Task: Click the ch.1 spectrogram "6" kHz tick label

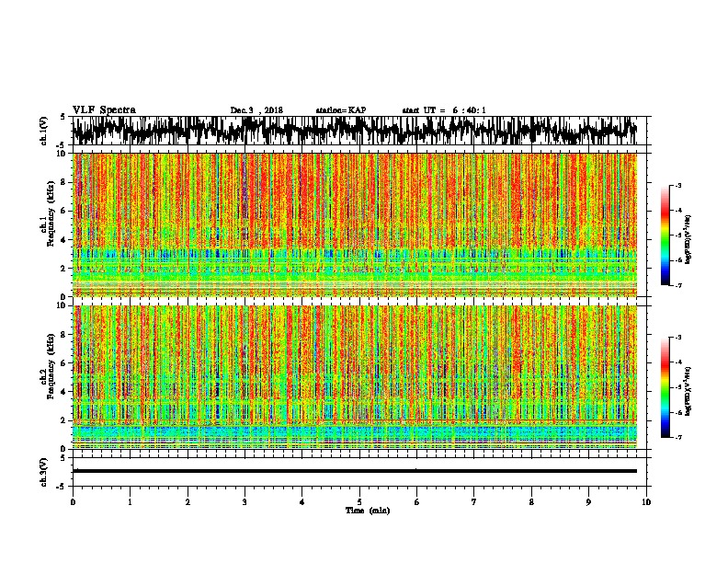Action: click(63, 211)
